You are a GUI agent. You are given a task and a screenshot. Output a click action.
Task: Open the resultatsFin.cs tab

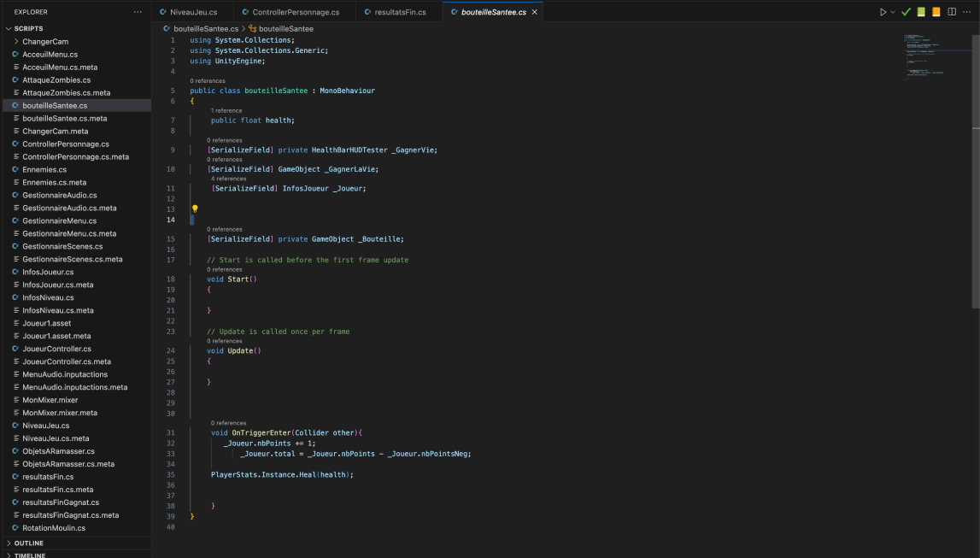tap(400, 12)
